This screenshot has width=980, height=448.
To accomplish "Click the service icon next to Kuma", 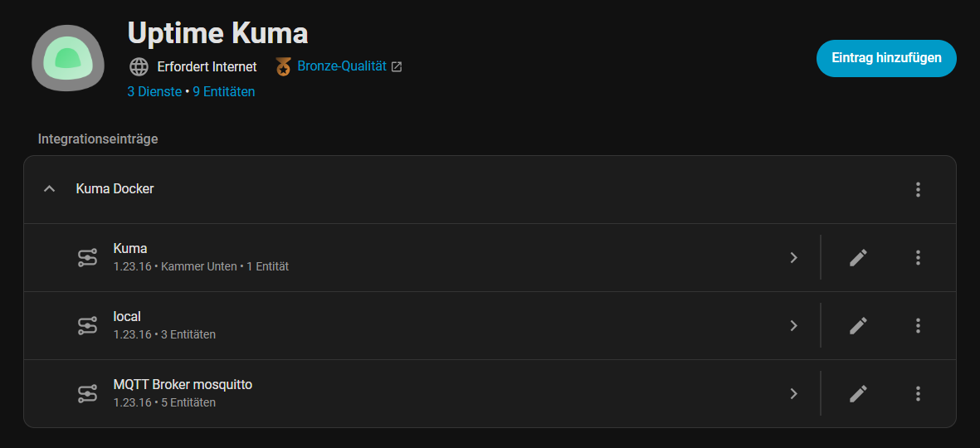I will tap(87, 257).
